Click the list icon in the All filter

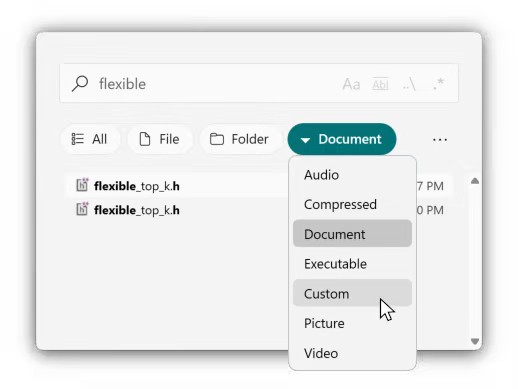tap(78, 139)
